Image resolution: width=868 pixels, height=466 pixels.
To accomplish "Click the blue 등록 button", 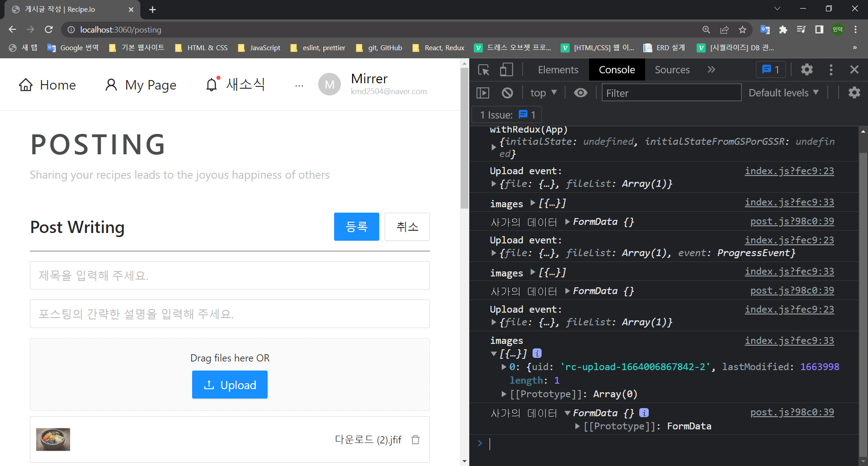I will [x=356, y=227].
